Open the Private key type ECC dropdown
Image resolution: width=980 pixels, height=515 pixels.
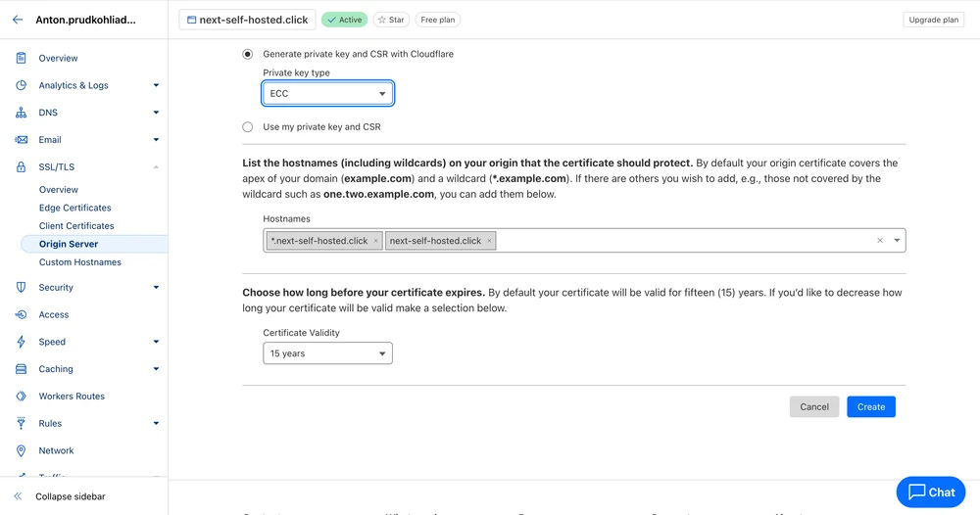(x=327, y=94)
